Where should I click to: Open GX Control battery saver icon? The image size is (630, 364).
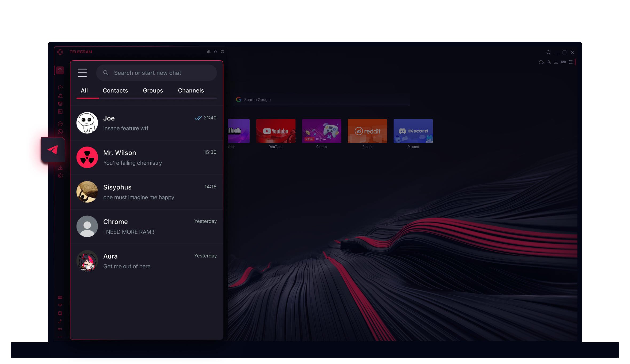tap(563, 62)
